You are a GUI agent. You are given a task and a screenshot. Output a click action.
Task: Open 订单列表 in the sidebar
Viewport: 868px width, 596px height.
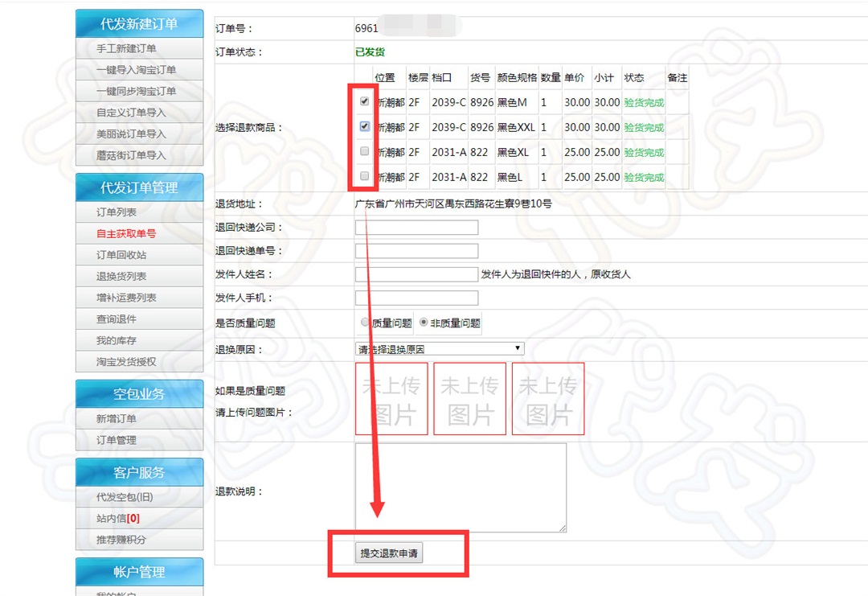[117, 212]
